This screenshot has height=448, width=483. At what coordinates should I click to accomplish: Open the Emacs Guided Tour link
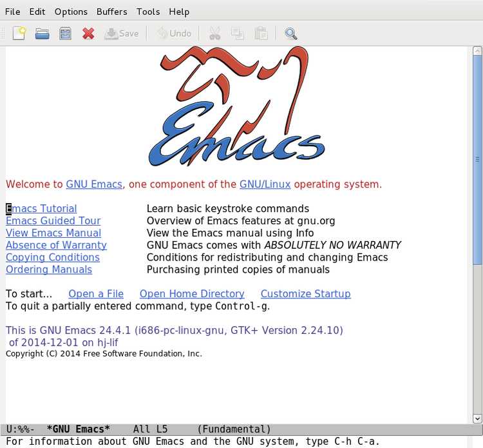(53, 220)
